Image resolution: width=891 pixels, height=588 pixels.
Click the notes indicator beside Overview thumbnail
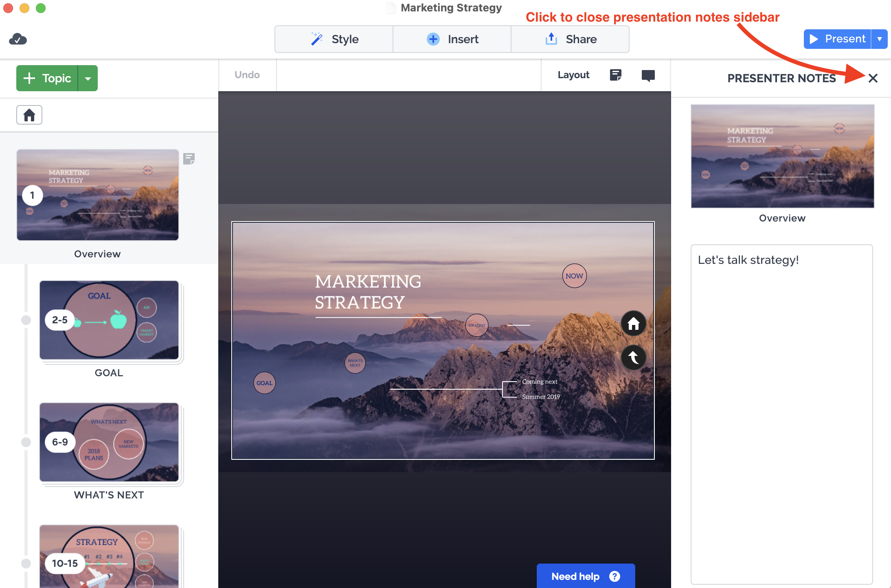[x=189, y=158]
